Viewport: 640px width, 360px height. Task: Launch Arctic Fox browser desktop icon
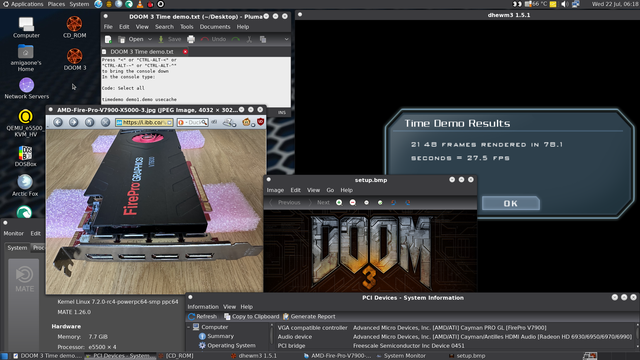pyautogui.click(x=25, y=185)
